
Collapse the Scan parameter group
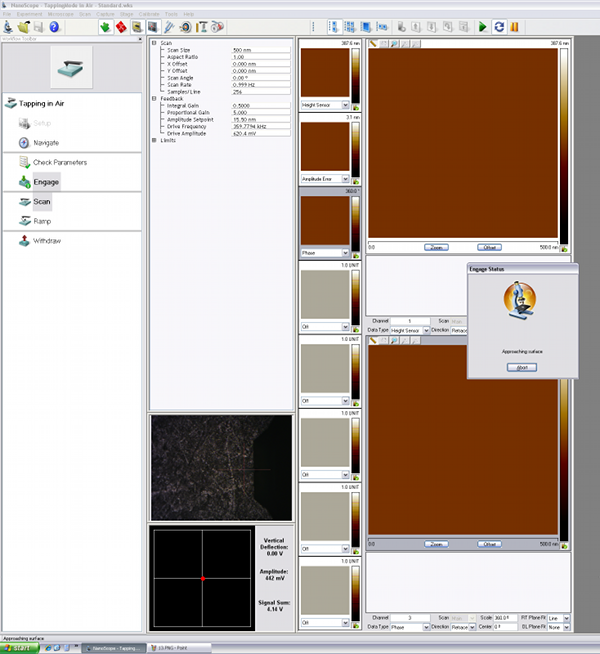(x=153, y=43)
